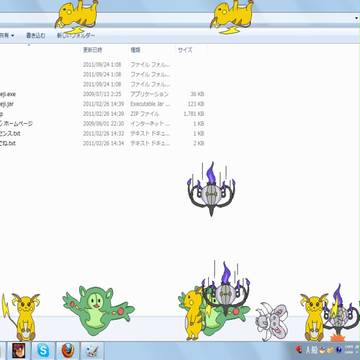Screen dimensions: 360x360
Task: Click the アプリケーション type cell
Action: click(x=149, y=94)
